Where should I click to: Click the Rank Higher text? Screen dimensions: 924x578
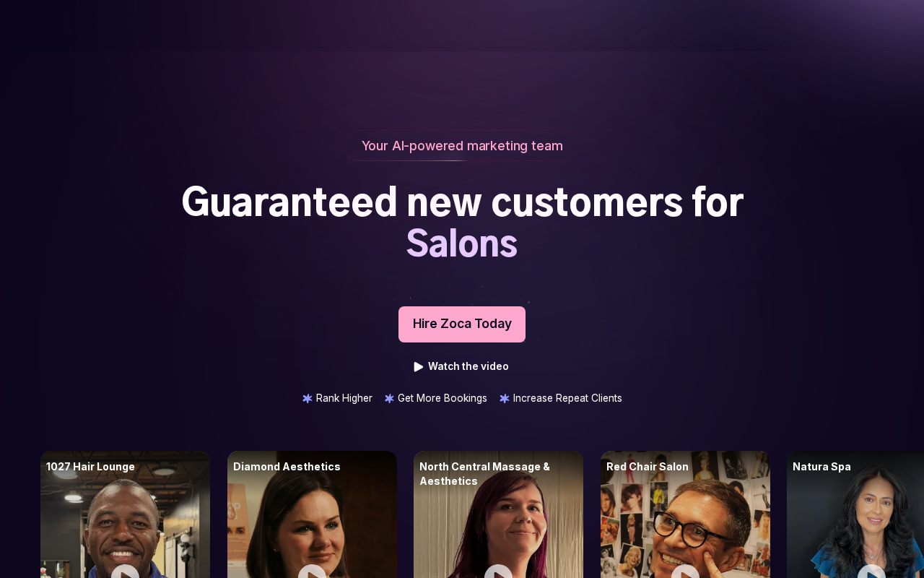344,398
